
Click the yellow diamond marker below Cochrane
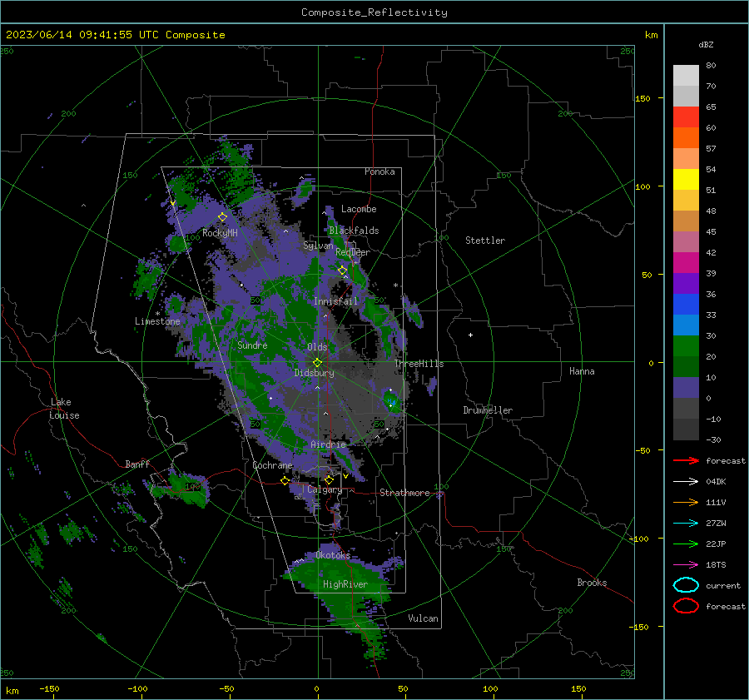[x=285, y=481]
